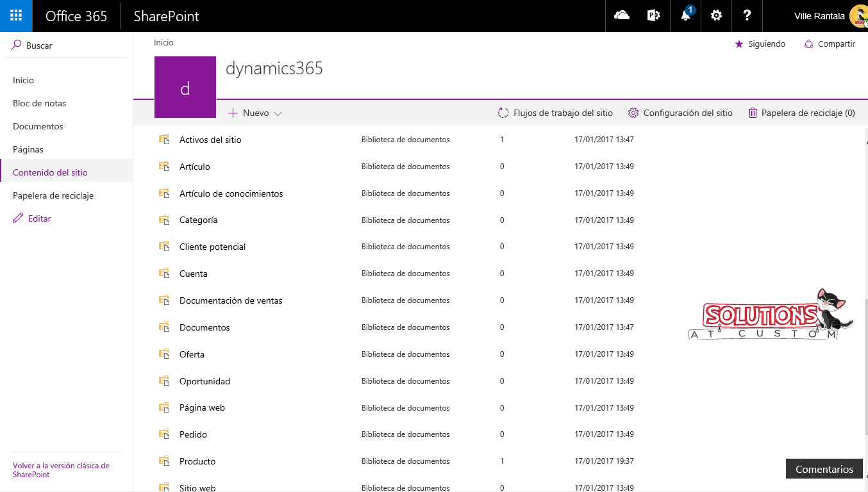868x492 pixels.
Task: Select Contenido del sitio in navigation
Action: click(x=50, y=172)
